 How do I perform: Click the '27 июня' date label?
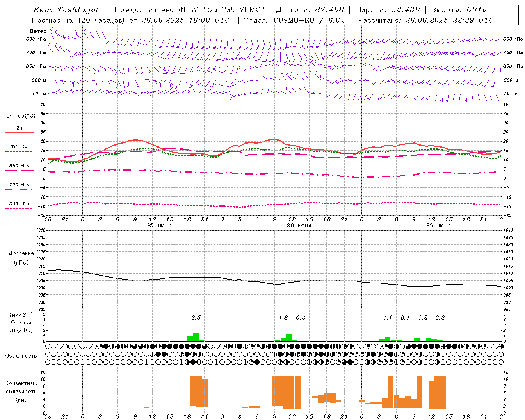click(x=160, y=226)
